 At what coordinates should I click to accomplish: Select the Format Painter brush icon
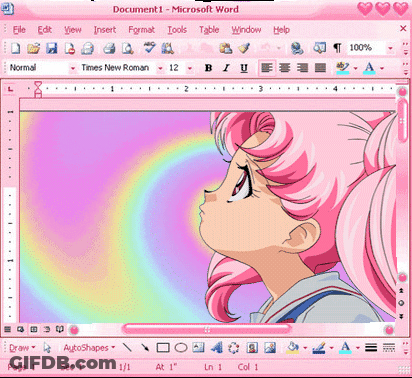click(244, 48)
